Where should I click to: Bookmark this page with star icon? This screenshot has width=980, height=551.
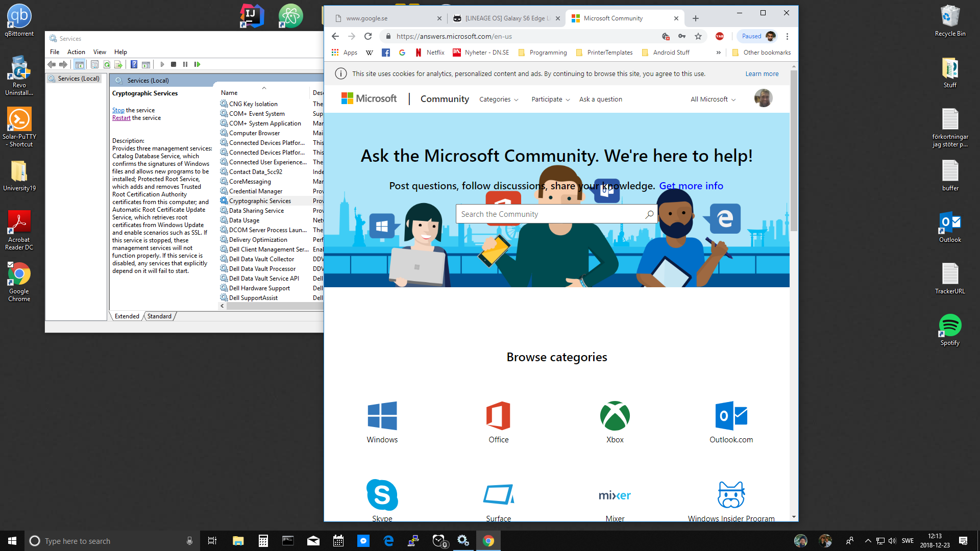698,36
